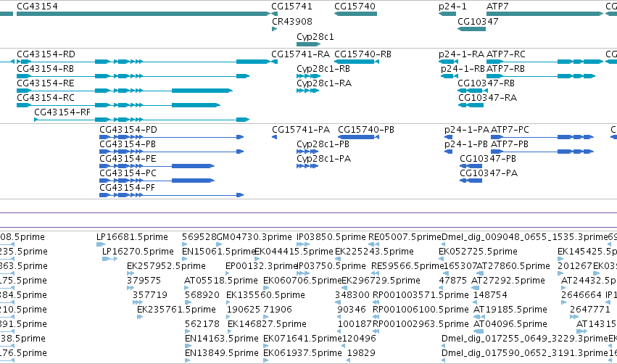
Task: Select protein CG10347-PB
Action: pyautogui.click(x=471, y=166)
